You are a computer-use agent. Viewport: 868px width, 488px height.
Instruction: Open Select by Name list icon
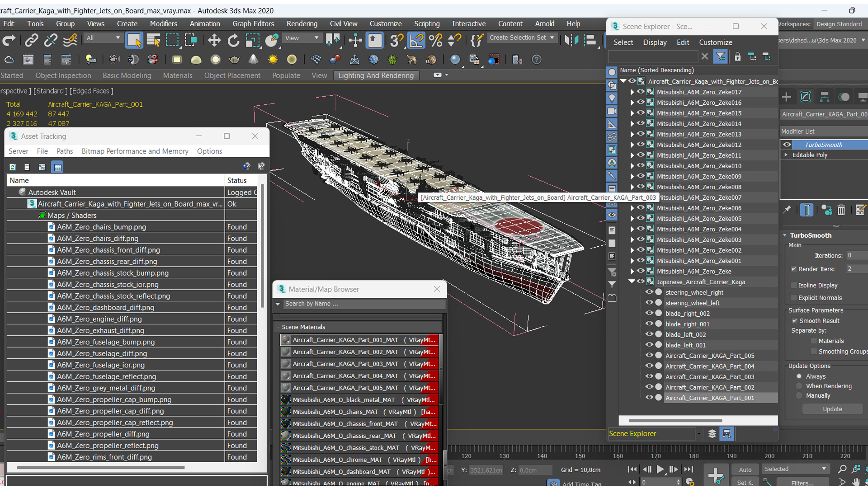[x=153, y=41]
